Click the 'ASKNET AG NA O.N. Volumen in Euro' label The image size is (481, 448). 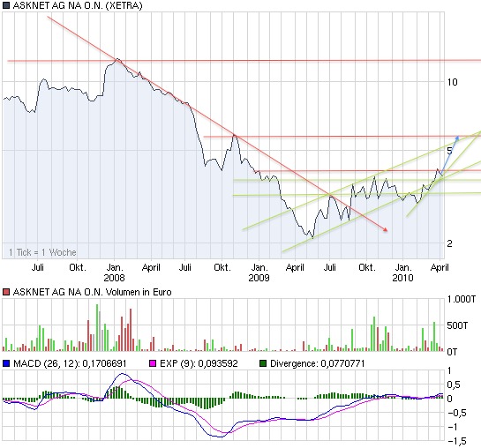(92, 292)
